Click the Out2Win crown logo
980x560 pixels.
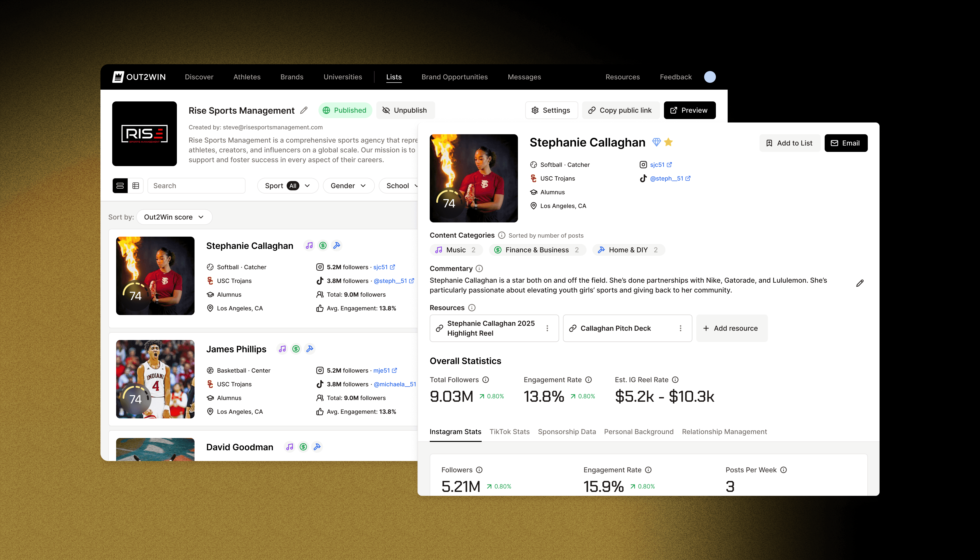(118, 77)
